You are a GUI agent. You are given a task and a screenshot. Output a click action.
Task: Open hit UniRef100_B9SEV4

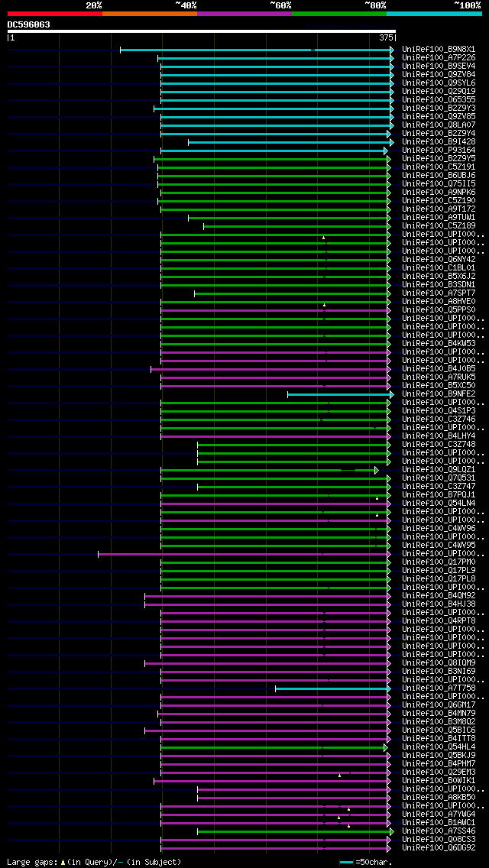click(439, 66)
